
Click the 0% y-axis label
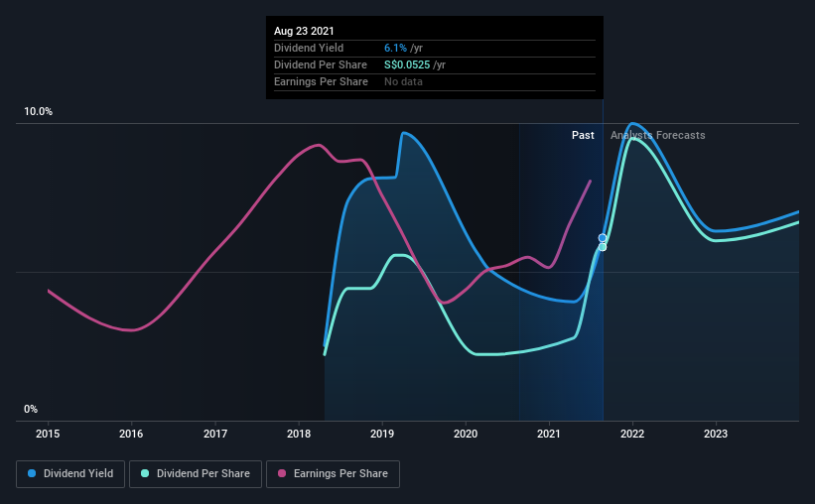(x=31, y=410)
